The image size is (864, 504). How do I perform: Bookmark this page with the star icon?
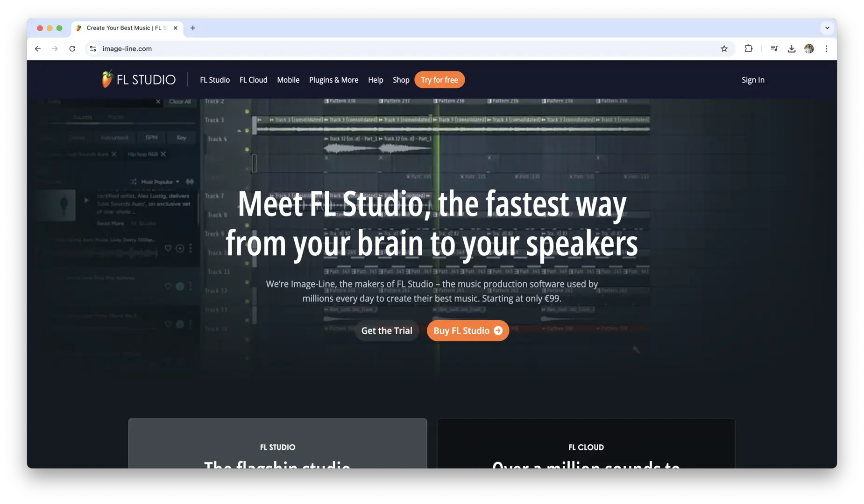724,49
